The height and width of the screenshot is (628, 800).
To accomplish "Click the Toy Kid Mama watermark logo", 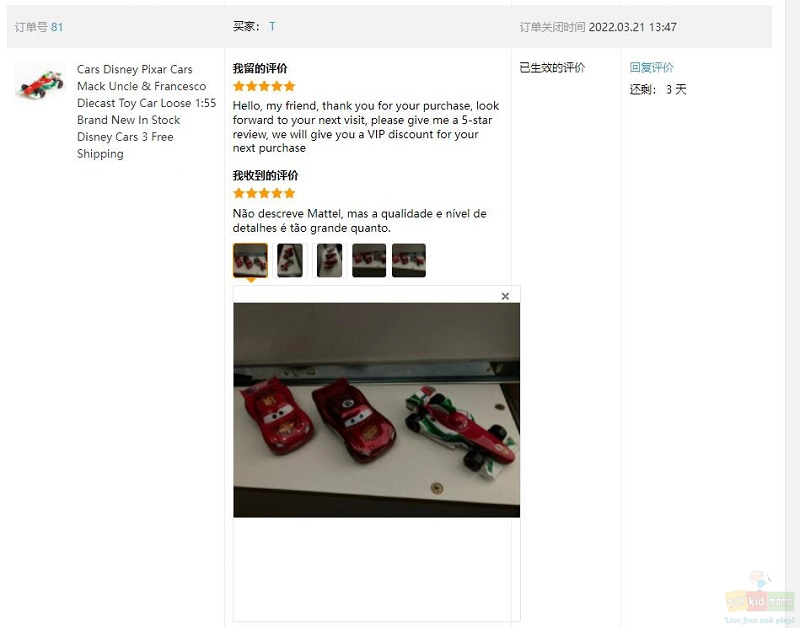I will (759, 598).
